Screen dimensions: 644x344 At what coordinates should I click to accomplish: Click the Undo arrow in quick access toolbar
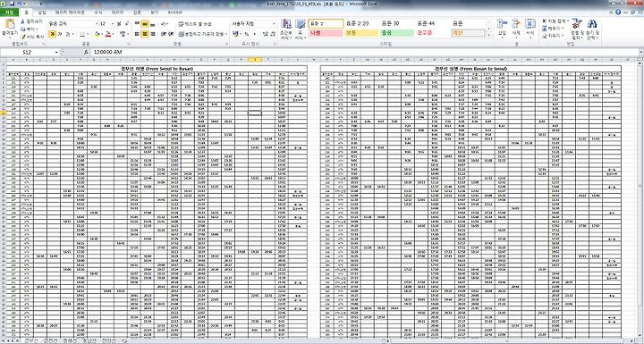pyautogui.click(x=20, y=4)
